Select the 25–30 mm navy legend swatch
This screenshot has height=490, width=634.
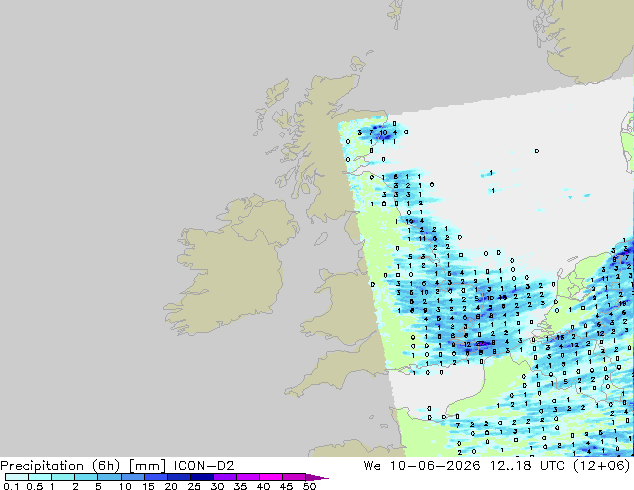click(x=202, y=477)
